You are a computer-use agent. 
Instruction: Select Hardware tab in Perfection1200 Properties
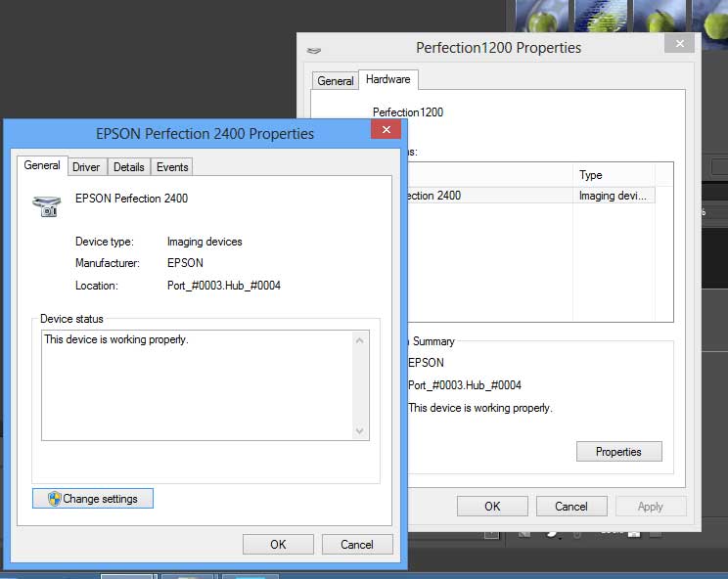pos(388,80)
